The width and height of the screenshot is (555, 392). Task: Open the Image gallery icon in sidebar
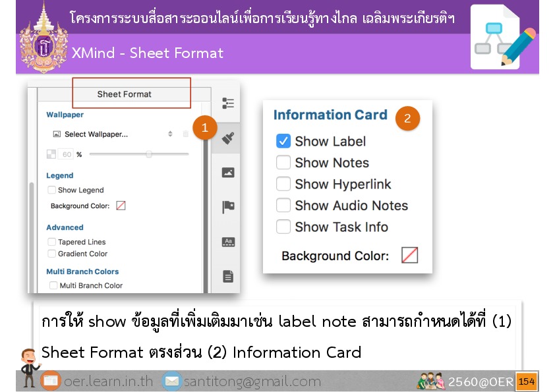pyautogui.click(x=228, y=173)
